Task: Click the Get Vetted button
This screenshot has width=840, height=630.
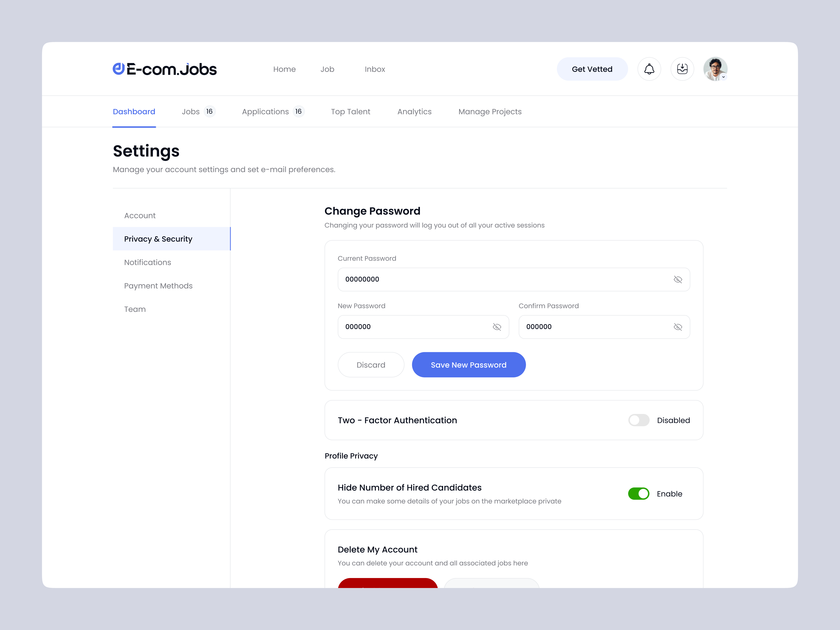Action: (x=592, y=69)
